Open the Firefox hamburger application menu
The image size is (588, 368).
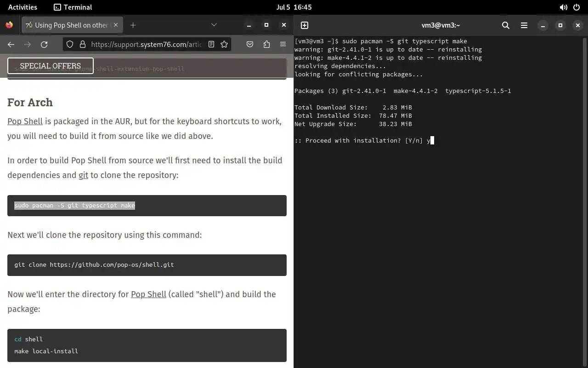283,44
